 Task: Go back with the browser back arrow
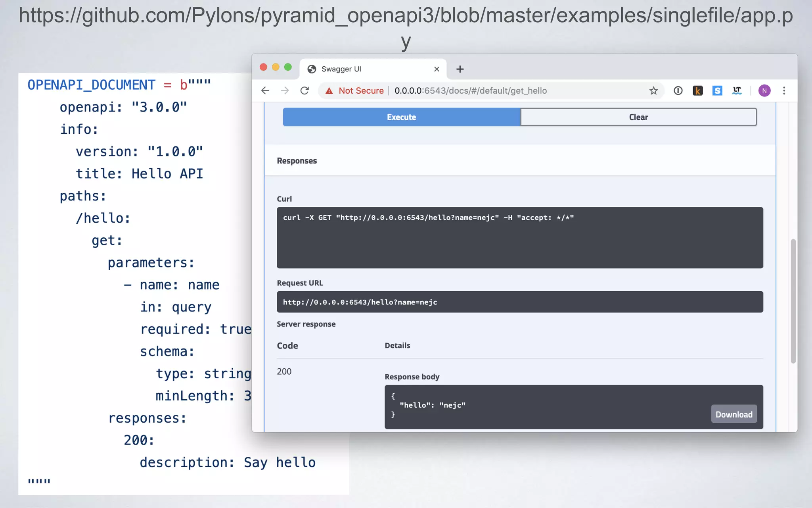pyautogui.click(x=265, y=90)
